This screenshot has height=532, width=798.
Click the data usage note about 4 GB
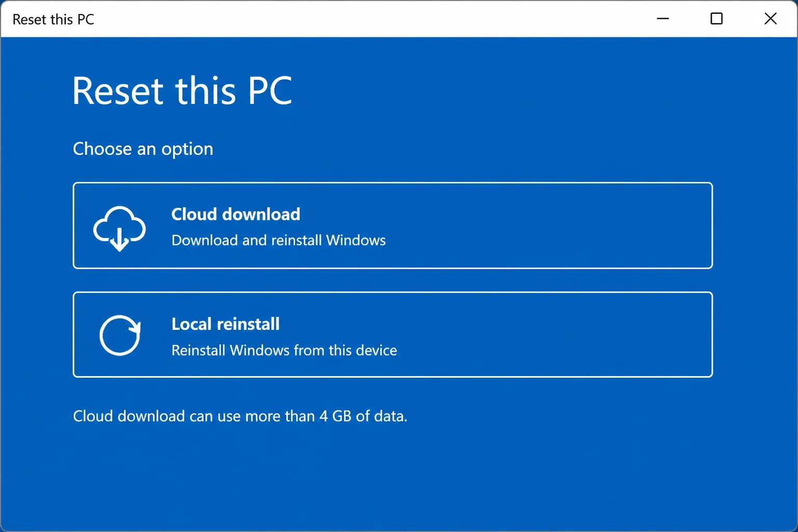coord(240,416)
